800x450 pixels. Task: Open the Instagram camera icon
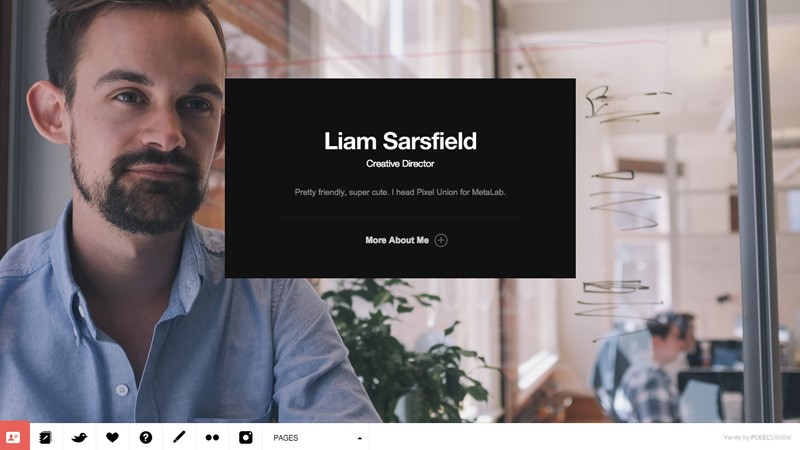click(245, 437)
